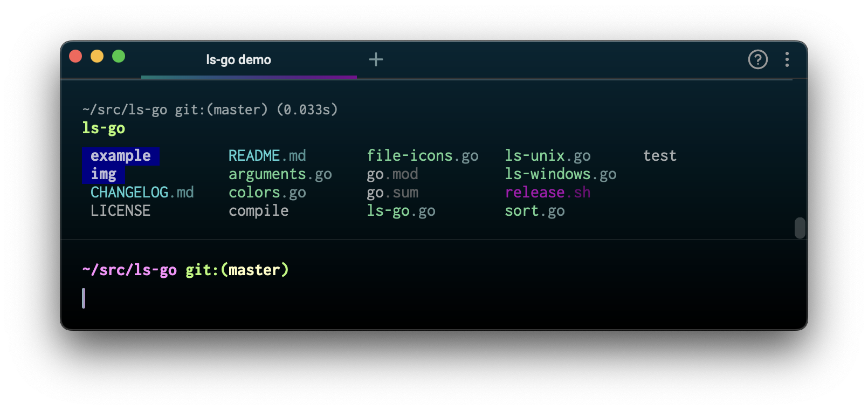
Task: Click CHANGELOG.md in the listing
Action: [142, 193]
